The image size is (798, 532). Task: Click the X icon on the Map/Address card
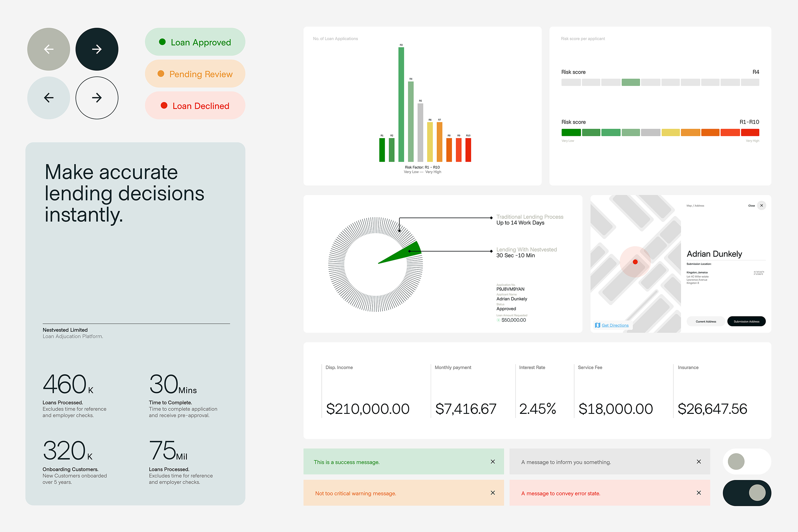point(762,205)
